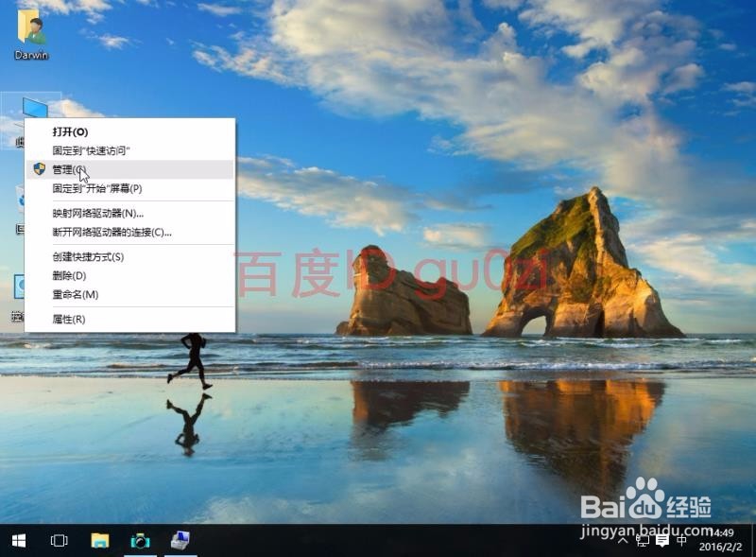Open Task View from the taskbar
The height and width of the screenshot is (557, 756).
(60, 541)
